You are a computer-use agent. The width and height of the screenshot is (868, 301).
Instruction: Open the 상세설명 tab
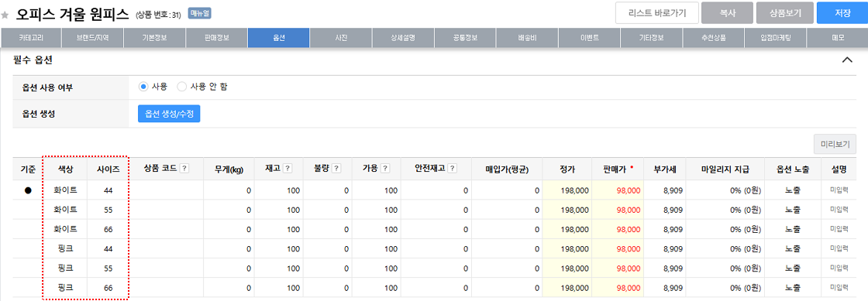(402, 38)
